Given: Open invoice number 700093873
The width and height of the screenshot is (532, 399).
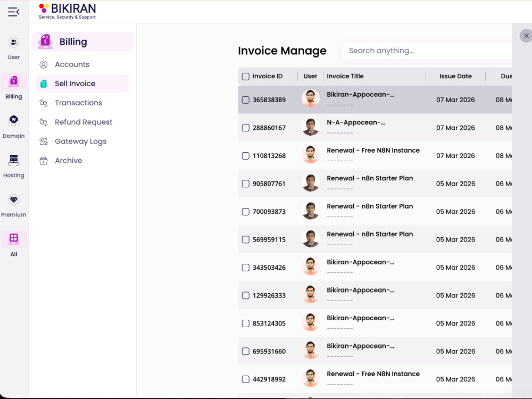Looking at the screenshot, I should [x=269, y=212].
